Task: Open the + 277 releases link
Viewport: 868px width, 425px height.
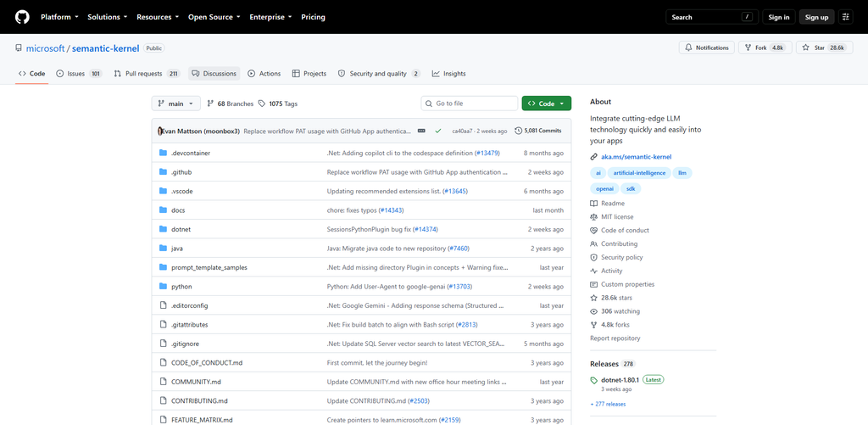Action: tap(608, 404)
